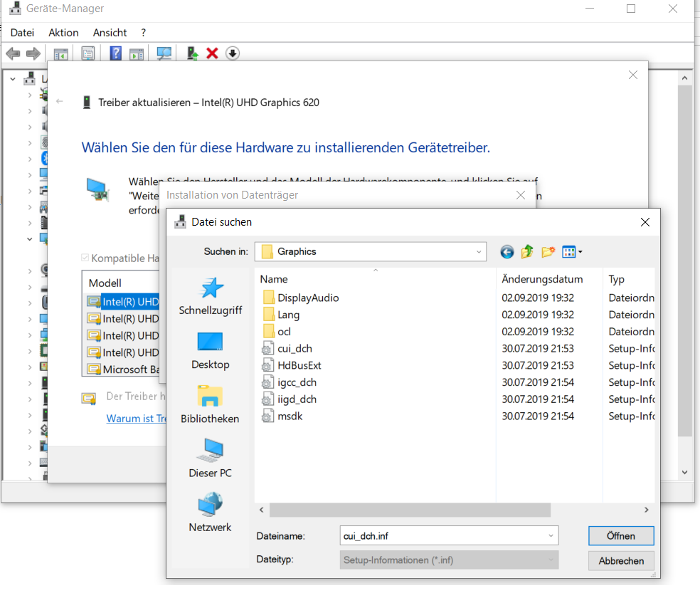Click the down-arrow circle toolbar icon
The width and height of the screenshot is (700, 593).
232,53
